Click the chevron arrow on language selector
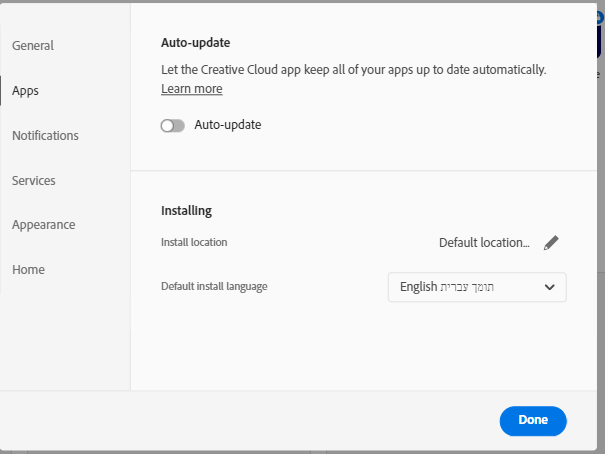The image size is (605, 454). (549, 287)
